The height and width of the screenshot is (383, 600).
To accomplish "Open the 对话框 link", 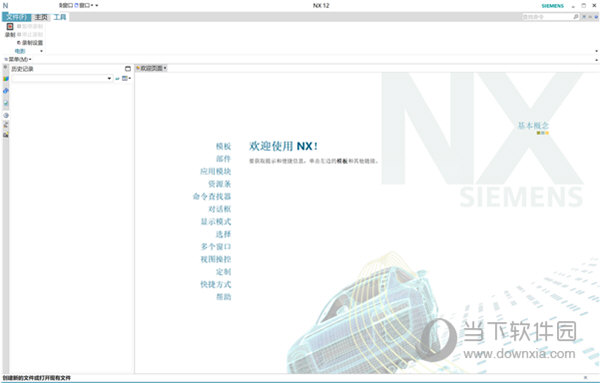I will click(219, 209).
